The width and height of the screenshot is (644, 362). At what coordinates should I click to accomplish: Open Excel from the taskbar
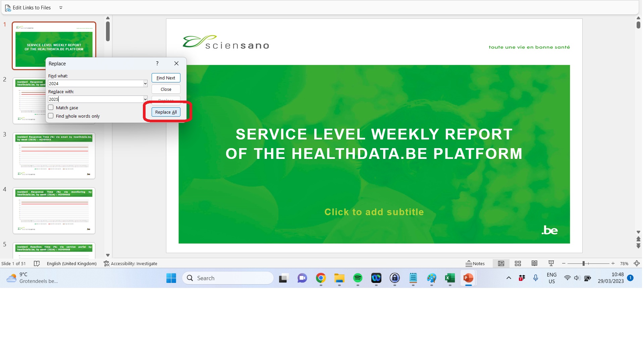(450, 278)
